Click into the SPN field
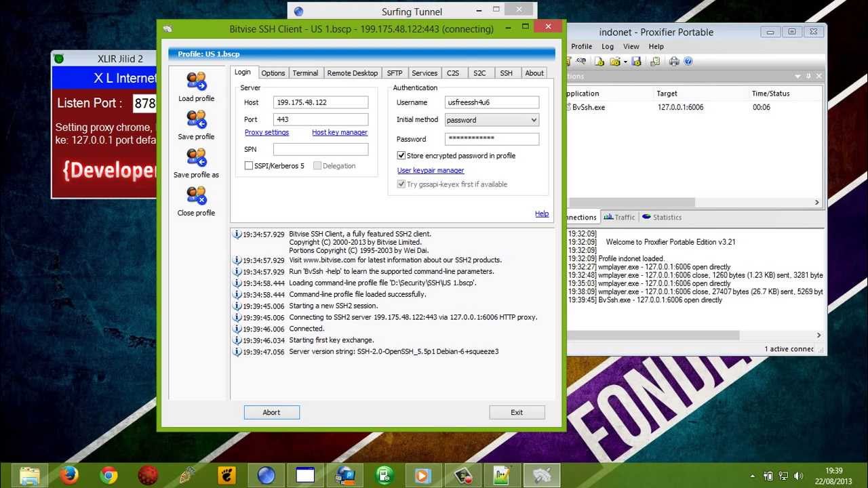Image resolution: width=868 pixels, height=488 pixels. click(x=321, y=149)
